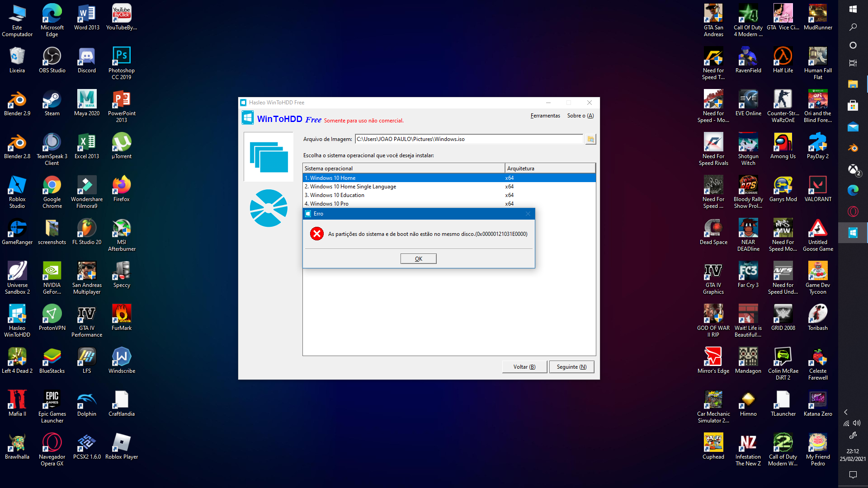Open Microsoft Edge desktop shortcut
Viewport: 868px width, 488px height.
52,21
